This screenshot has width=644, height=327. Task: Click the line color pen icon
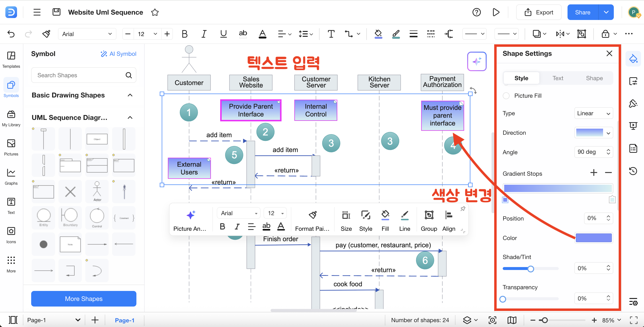tap(396, 34)
